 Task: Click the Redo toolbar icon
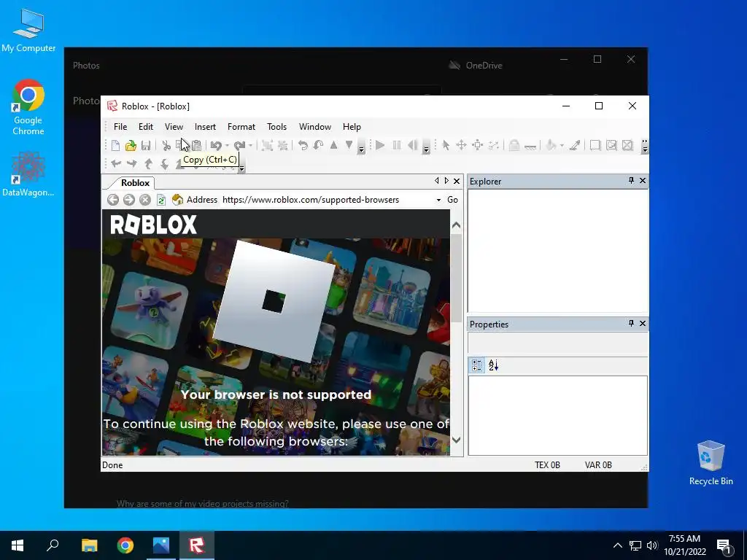[239, 145]
